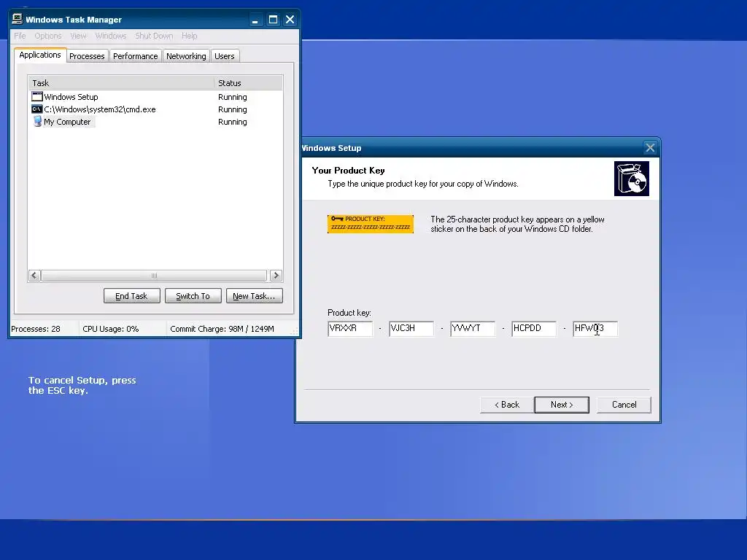The width and height of the screenshot is (747, 560).
Task: Click the horizontal scrollbar thumb in task list
Action: (154, 275)
